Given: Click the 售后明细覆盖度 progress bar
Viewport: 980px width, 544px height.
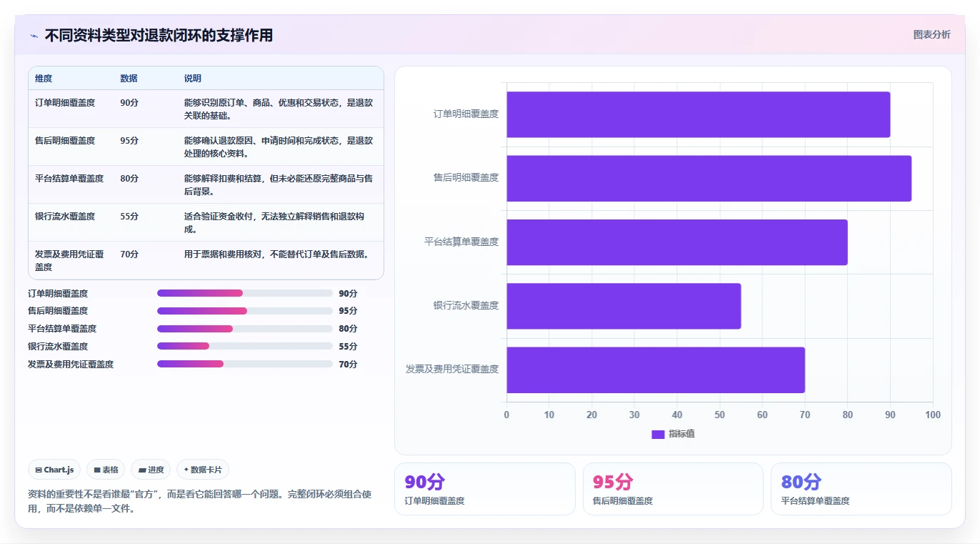Looking at the screenshot, I should click(x=245, y=311).
